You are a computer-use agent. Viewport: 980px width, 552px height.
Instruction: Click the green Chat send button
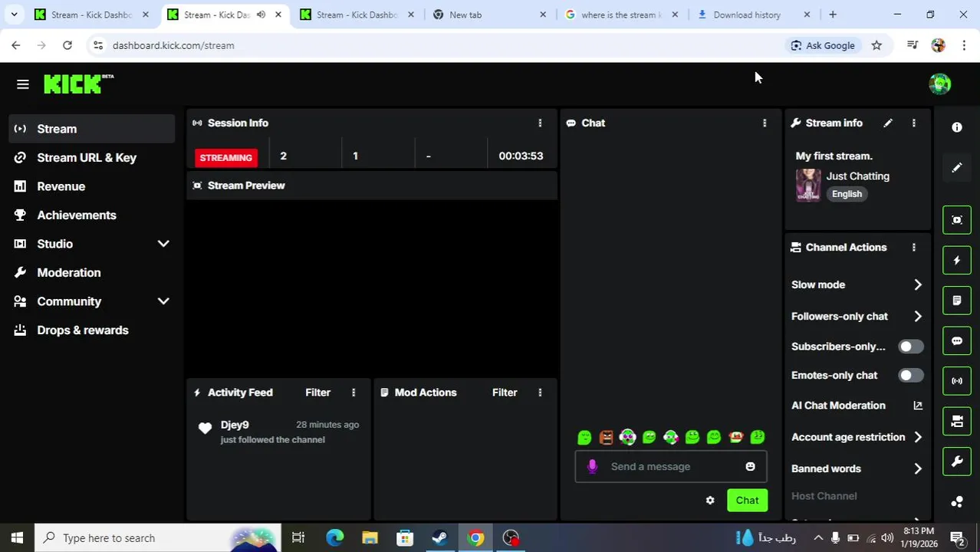point(747,501)
